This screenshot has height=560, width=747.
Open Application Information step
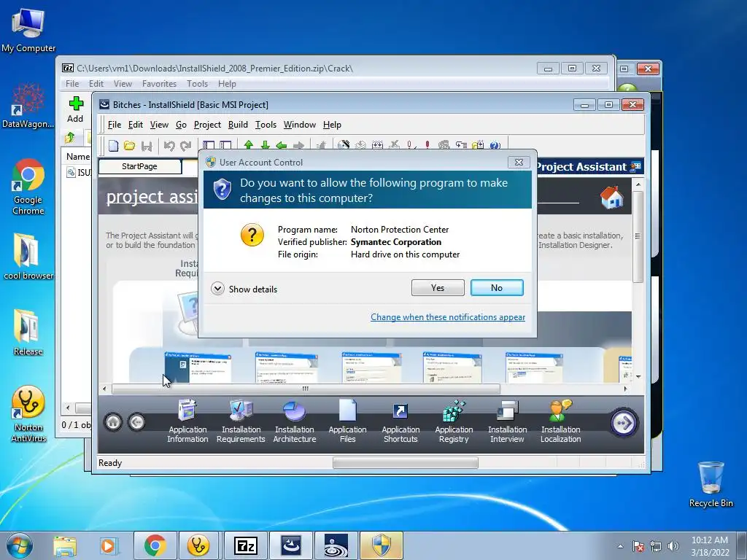tap(187, 421)
